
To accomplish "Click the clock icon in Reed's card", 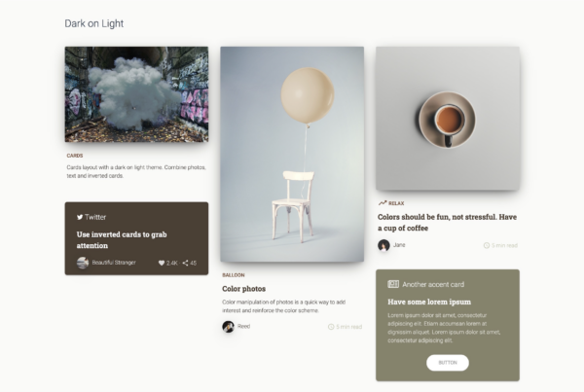I will (331, 327).
